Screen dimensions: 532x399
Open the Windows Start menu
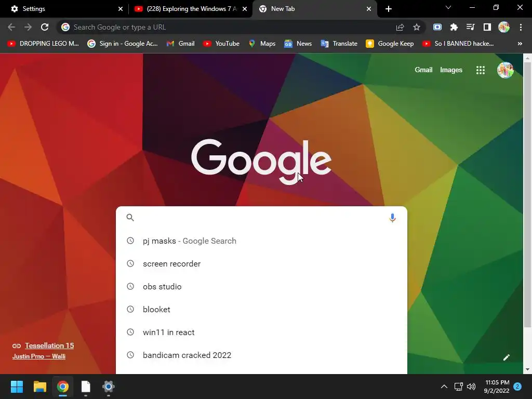click(17, 387)
